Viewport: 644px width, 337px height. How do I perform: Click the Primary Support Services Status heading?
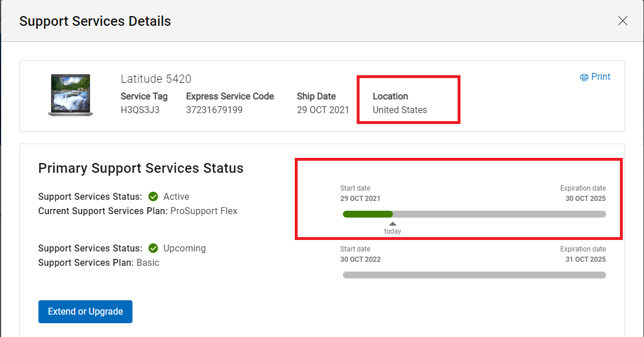pos(140,168)
